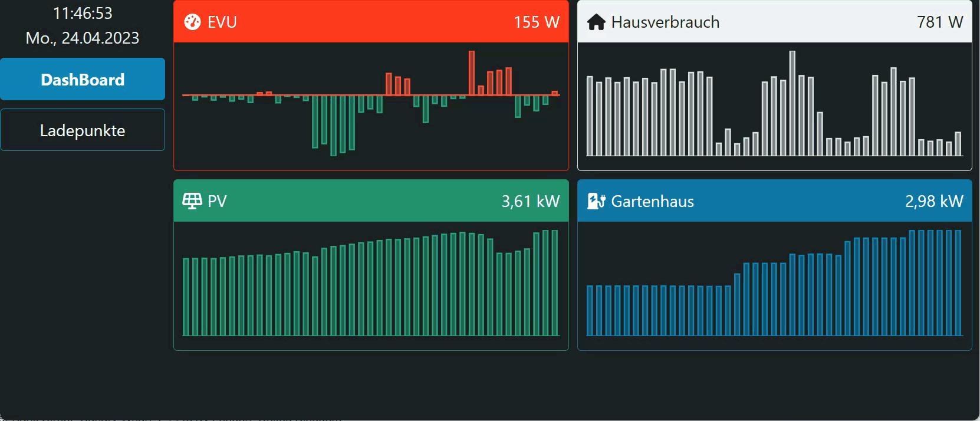Viewport: 980px width, 421px height.
Task: Click the 155 W EVU value
Action: click(x=537, y=22)
